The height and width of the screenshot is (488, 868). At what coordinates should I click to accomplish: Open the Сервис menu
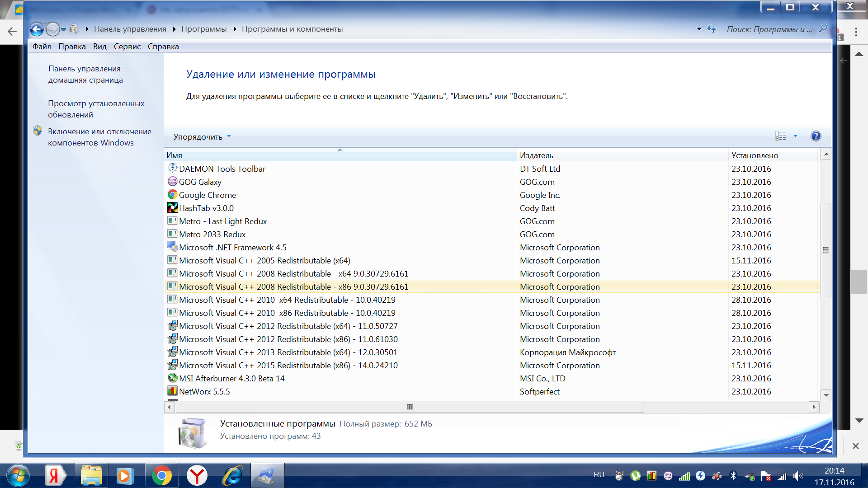127,47
